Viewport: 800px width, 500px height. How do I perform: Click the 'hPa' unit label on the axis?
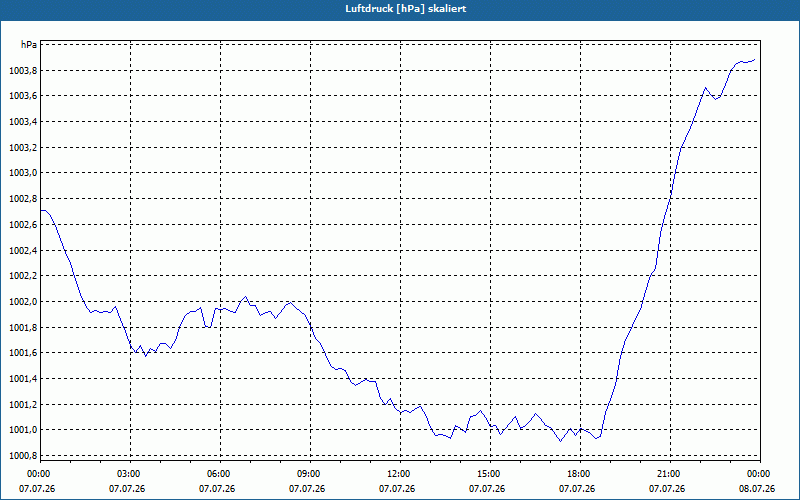point(29,44)
